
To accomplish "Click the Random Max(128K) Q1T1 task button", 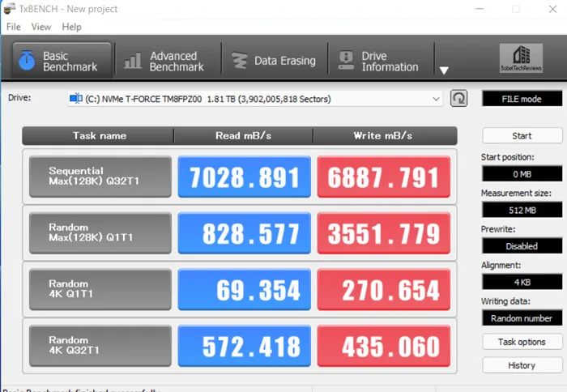I will pyautogui.click(x=100, y=233).
